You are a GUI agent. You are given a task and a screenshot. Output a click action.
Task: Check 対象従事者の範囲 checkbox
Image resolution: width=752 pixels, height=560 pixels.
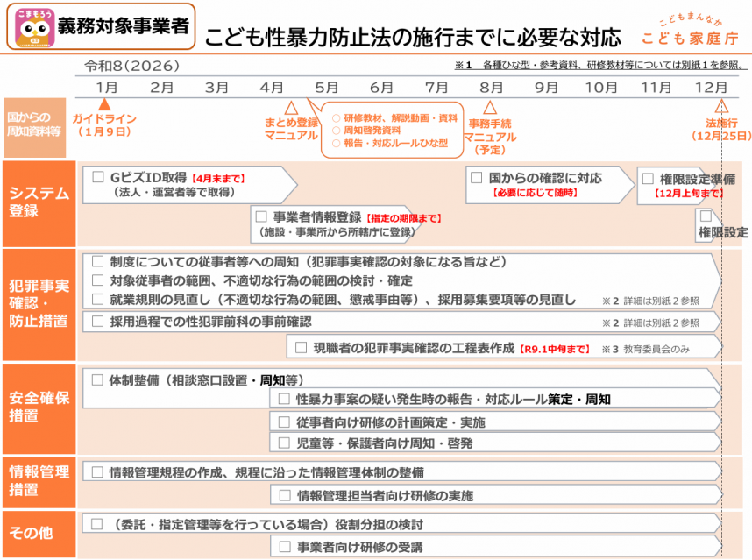98,280
